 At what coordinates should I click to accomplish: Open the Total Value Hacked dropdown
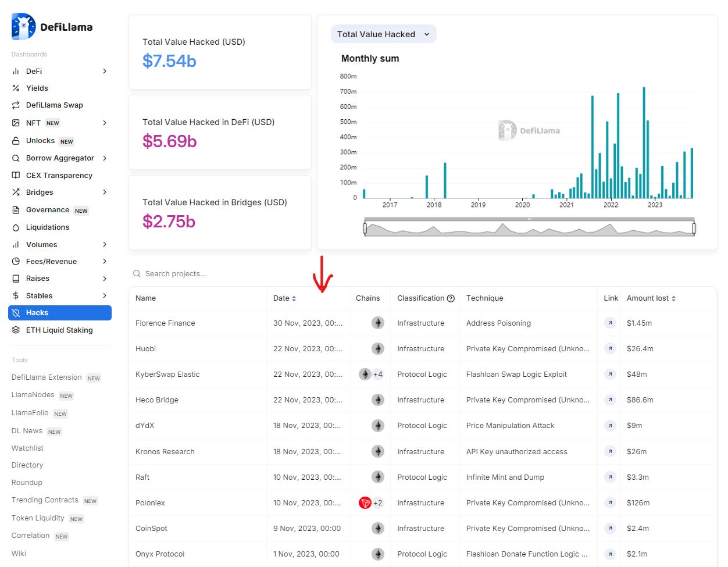pyautogui.click(x=383, y=34)
